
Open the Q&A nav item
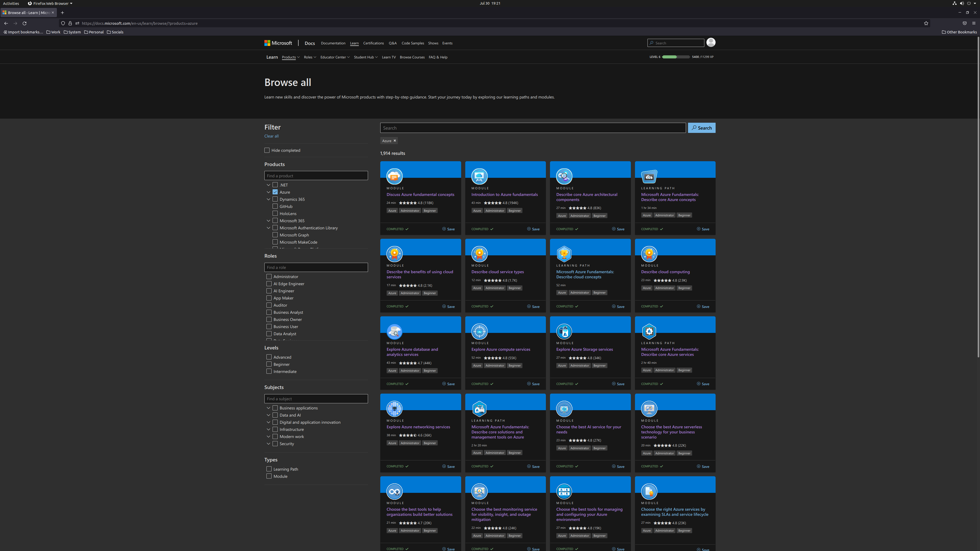(393, 43)
